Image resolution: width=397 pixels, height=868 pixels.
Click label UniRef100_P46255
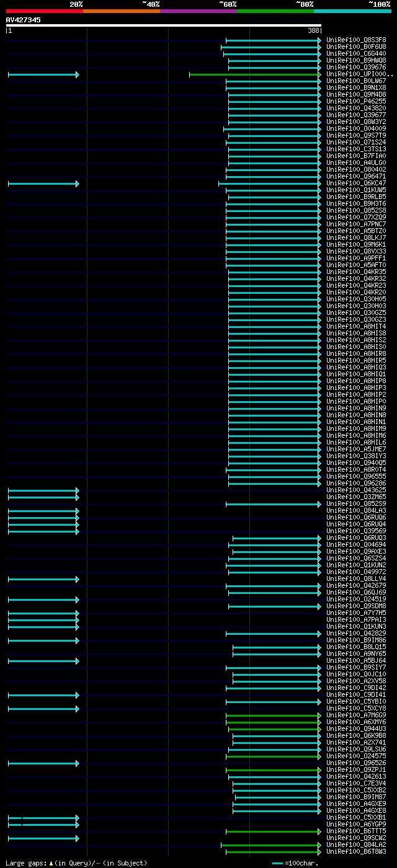[356, 101]
